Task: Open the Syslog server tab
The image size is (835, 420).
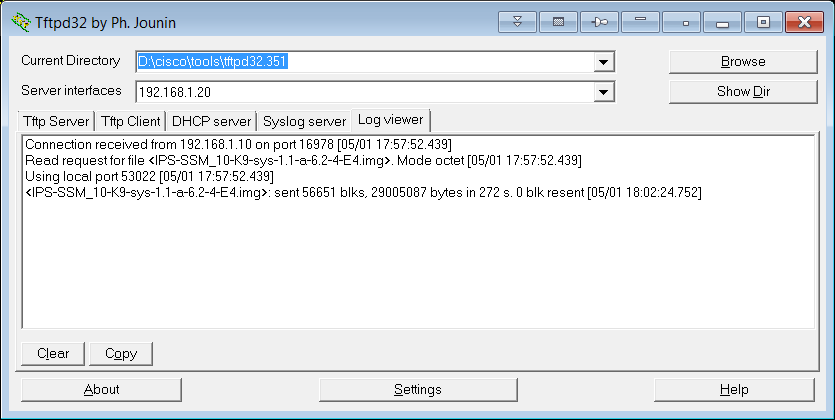Action: [305, 121]
